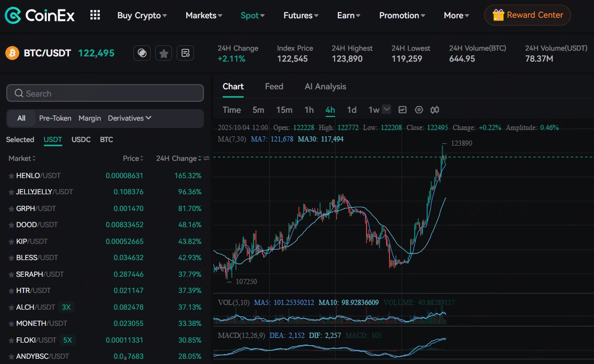Screen dimensions: 594x364
Task: Set chart interval to 1d
Action: pos(351,110)
